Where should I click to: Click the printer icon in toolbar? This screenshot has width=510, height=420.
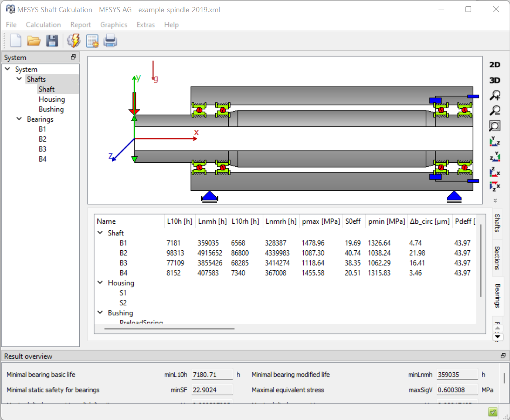pos(110,41)
